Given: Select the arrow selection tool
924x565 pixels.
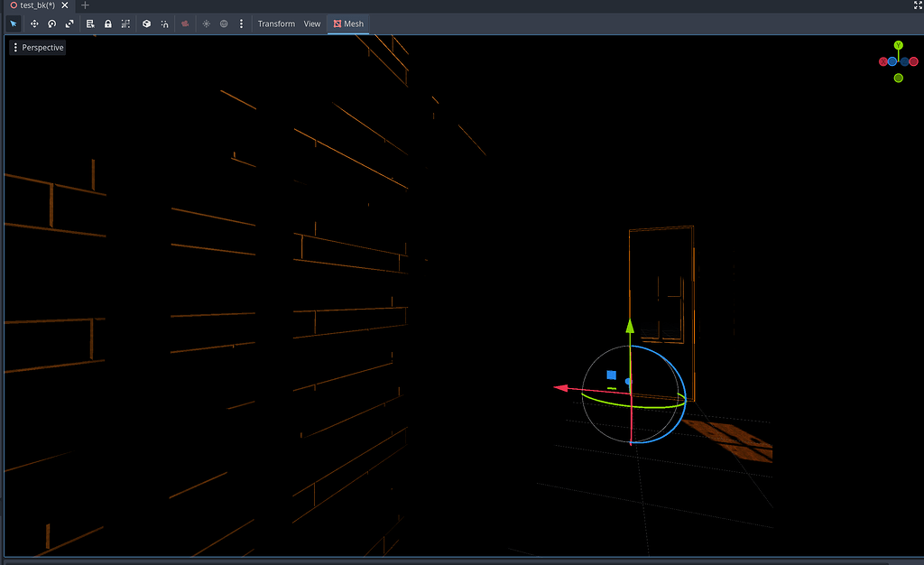Looking at the screenshot, I should pos(13,23).
